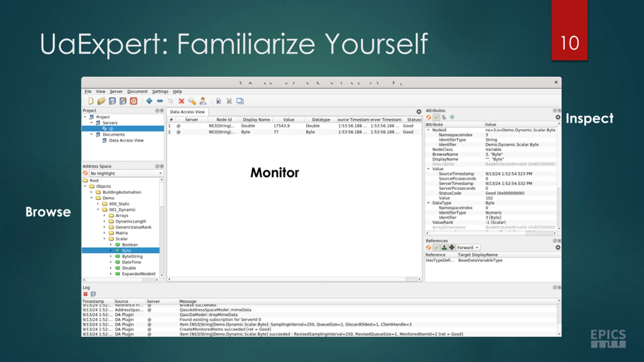Toggle the green checkmark button in References toolbar
The width and height of the screenshot is (644, 362).
(436, 248)
